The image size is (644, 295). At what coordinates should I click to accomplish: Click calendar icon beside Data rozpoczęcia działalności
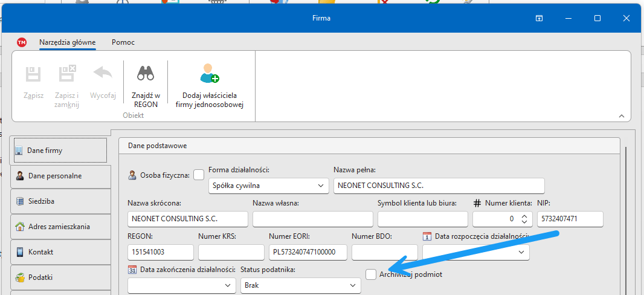click(428, 236)
